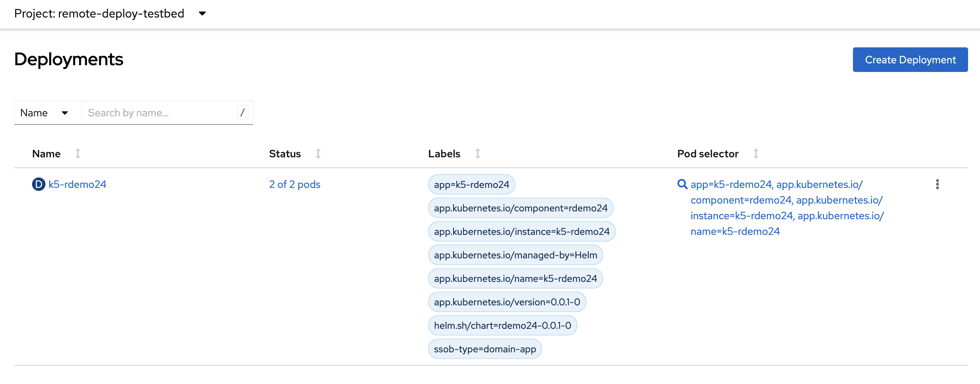
Task: Sort deployments using the Name sort arrows
Action: 78,153
